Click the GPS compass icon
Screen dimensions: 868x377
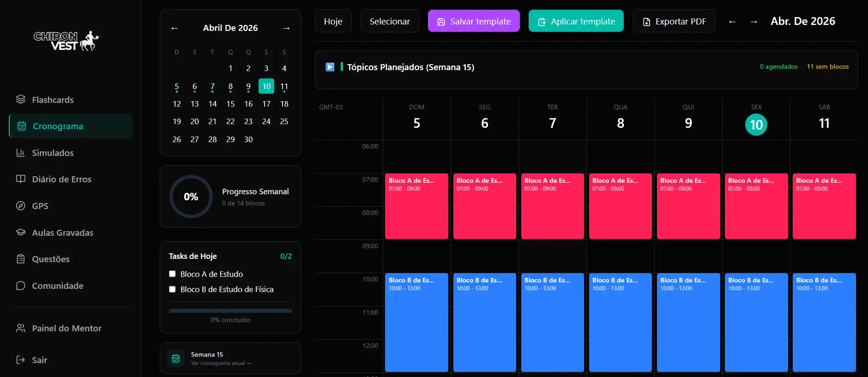tap(21, 206)
